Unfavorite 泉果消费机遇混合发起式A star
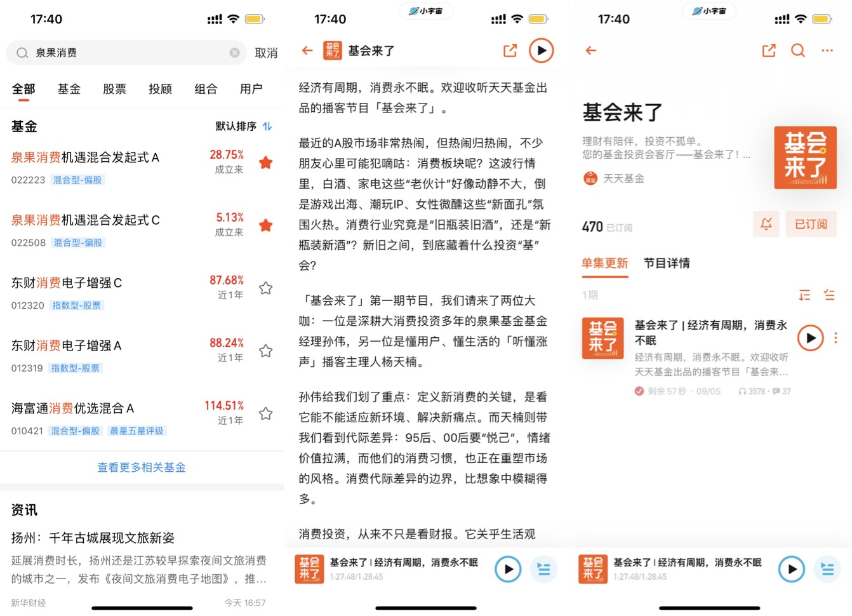The height and width of the screenshot is (616, 852). click(x=266, y=163)
